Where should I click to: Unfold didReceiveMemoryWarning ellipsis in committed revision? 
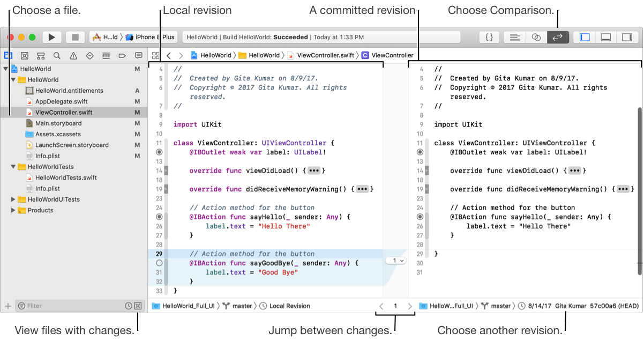pos(624,189)
